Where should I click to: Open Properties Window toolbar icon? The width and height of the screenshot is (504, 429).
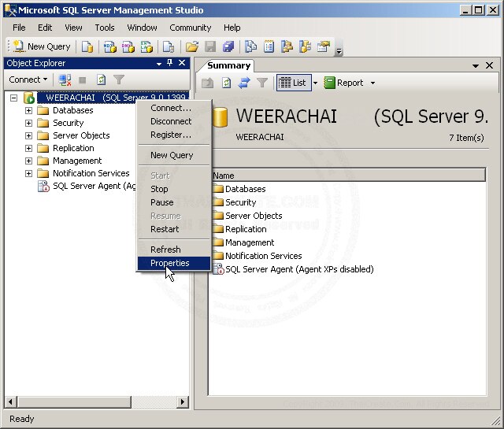coord(324,47)
